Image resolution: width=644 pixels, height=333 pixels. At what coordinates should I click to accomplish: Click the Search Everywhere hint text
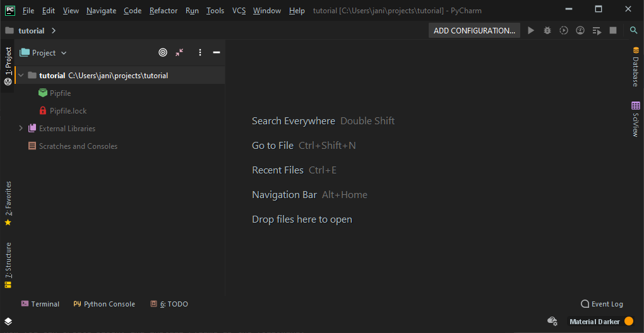click(x=293, y=121)
